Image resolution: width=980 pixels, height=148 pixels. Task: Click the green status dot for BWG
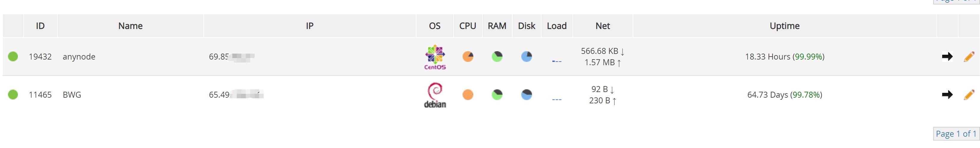click(x=13, y=95)
